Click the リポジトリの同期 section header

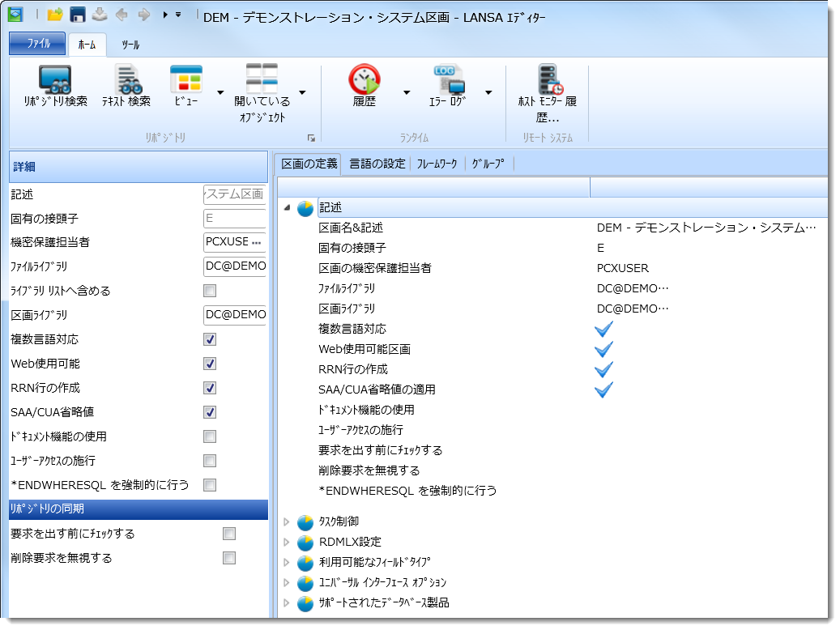coord(139,509)
